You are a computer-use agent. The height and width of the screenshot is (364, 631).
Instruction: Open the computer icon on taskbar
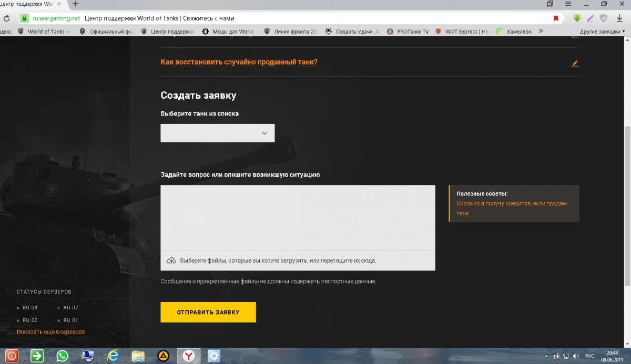(x=88, y=356)
